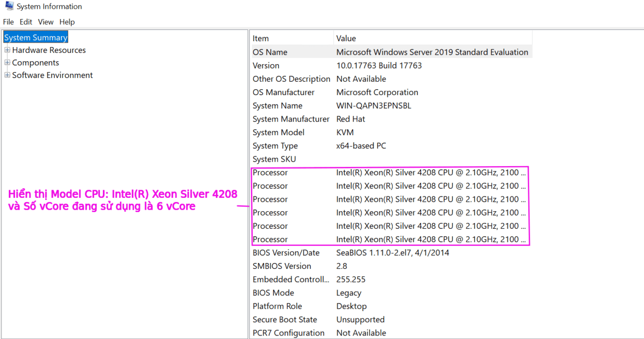Click the System Information title bar icon

pyautogui.click(x=9, y=6)
